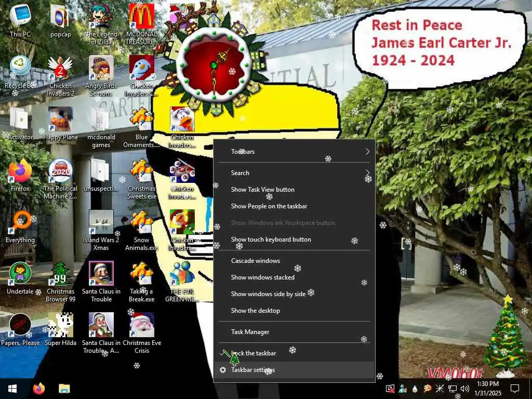The width and height of the screenshot is (532, 399).
Task: Select the Blue Ornaments icon
Action: point(141,127)
